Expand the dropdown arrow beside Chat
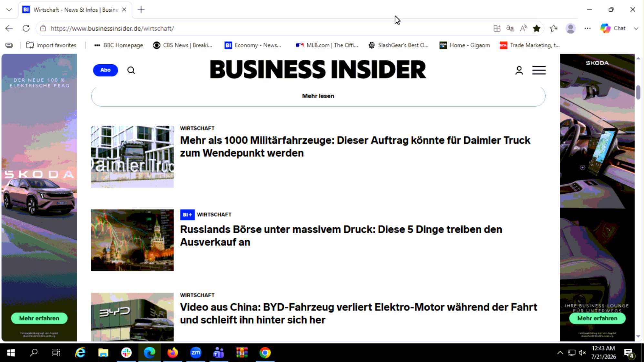 pos(636,28)
